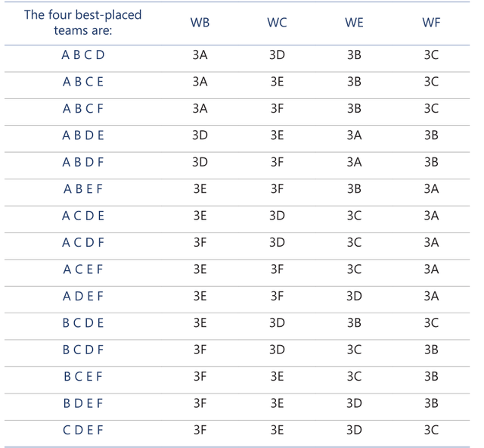The height and width of the screenshot is (448, 484).
Task: Click the WE column header
Action: (x=354, y=23)
